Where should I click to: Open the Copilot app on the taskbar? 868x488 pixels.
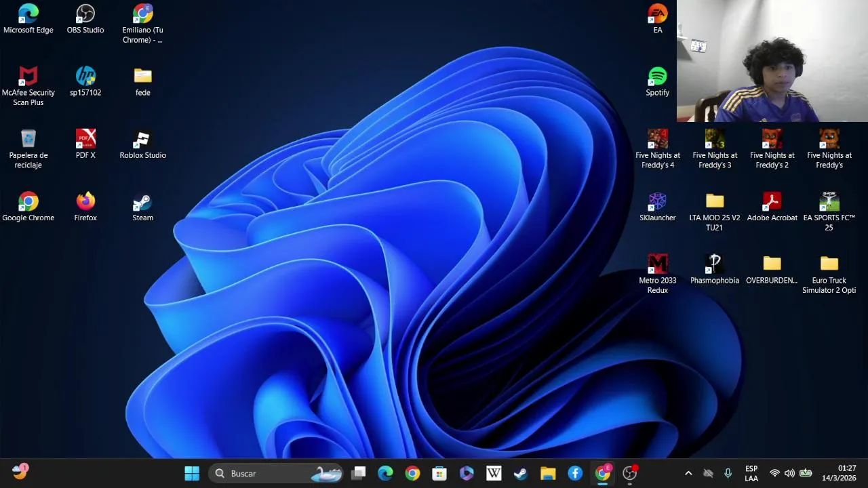pos(467,473)
